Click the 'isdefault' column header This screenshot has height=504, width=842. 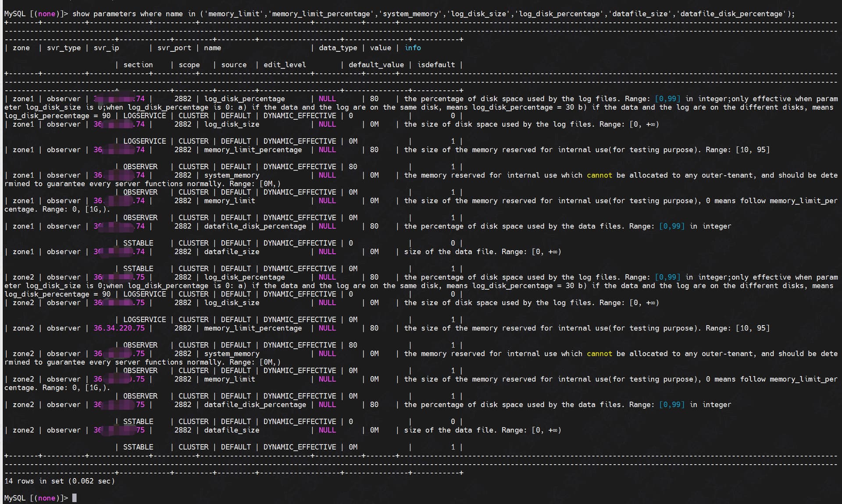coord(436,65)
